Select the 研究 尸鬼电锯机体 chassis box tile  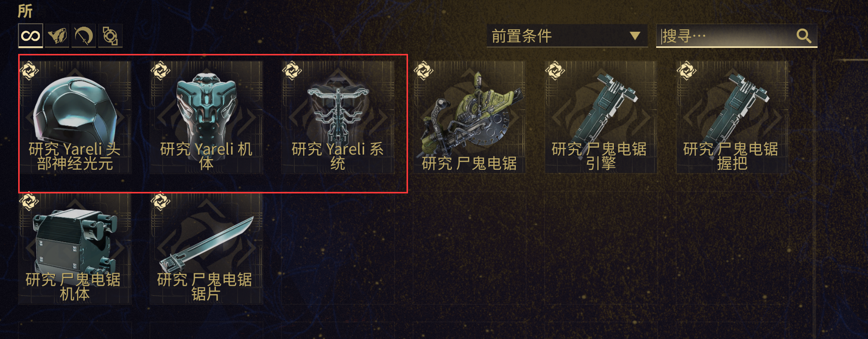[x=75, y=248]
